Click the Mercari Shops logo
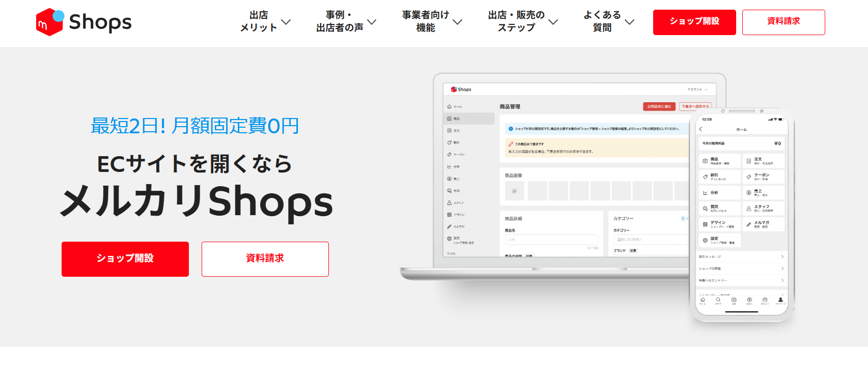Image resolution: width=868 pixels, height=380 pixels. 84,22
